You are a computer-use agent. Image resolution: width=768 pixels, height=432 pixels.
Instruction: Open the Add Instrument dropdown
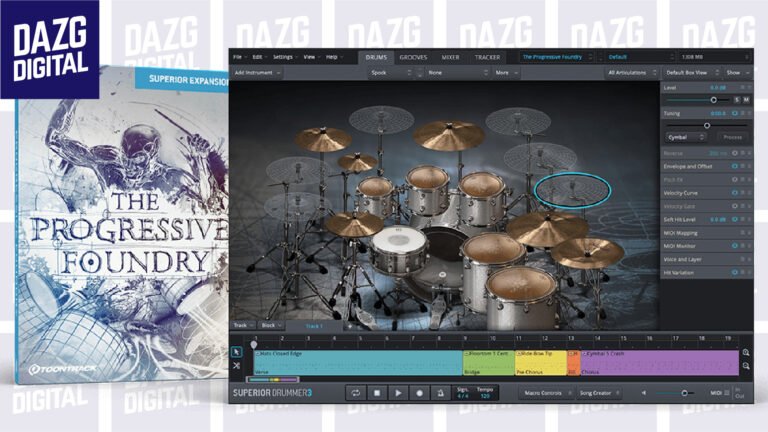[x=257, y=72]
